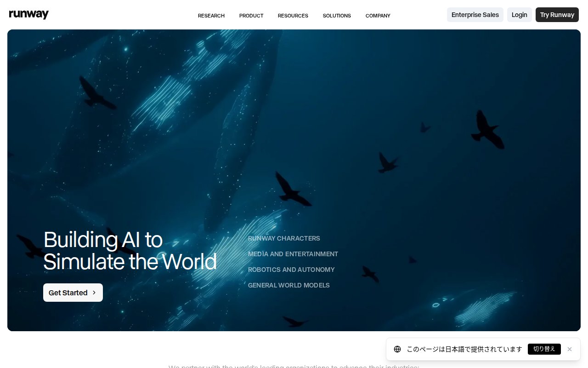This screenshot has height=368, width=588.
Task: Click the Enterprise Sales button
Action: (475, 15)
